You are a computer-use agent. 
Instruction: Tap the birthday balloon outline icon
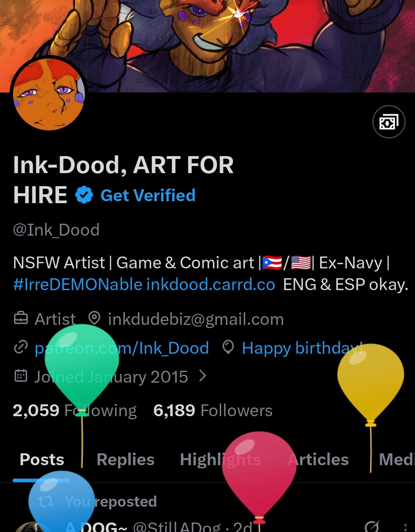[x=228, y=347]
